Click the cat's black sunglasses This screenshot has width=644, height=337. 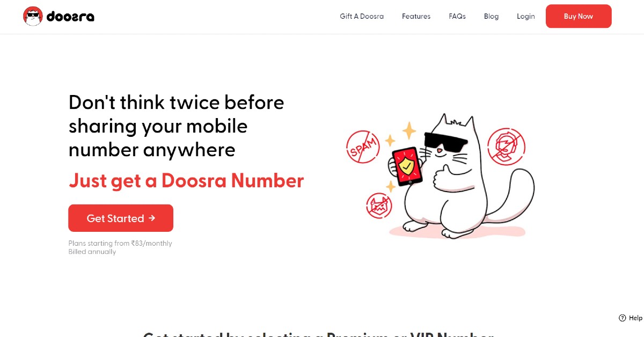[x=443, y=140]
